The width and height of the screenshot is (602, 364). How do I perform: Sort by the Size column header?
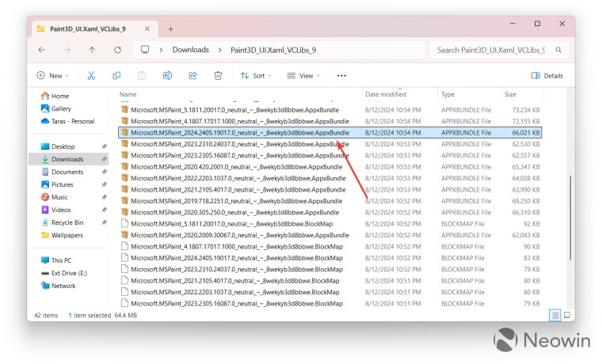coord(510,94)
